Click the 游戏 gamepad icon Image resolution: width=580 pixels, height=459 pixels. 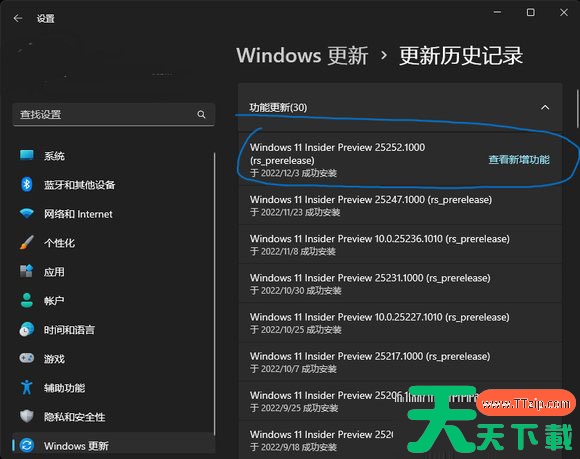point(27,358)
